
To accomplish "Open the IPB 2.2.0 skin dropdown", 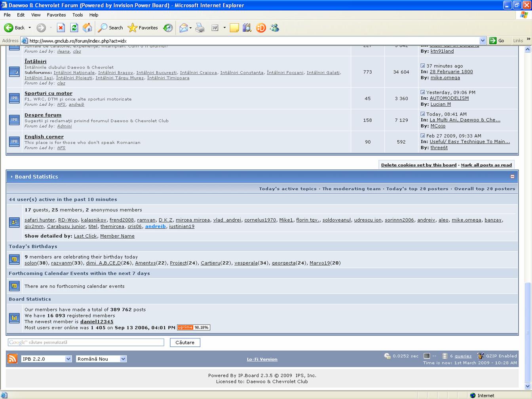I will tap(46, 359).
